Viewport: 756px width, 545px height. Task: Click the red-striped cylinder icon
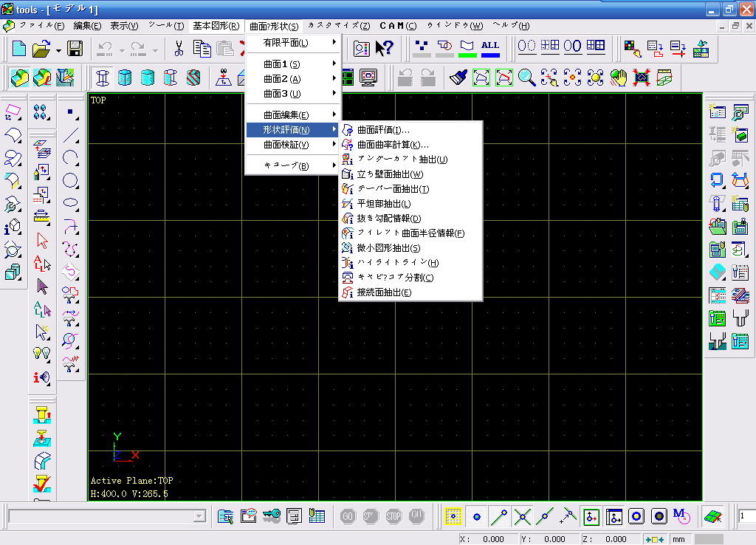pos(193,77)
